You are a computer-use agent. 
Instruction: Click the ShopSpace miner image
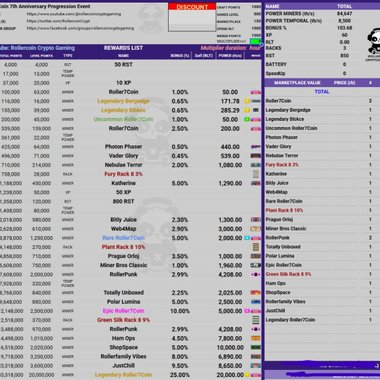(256, 347)
